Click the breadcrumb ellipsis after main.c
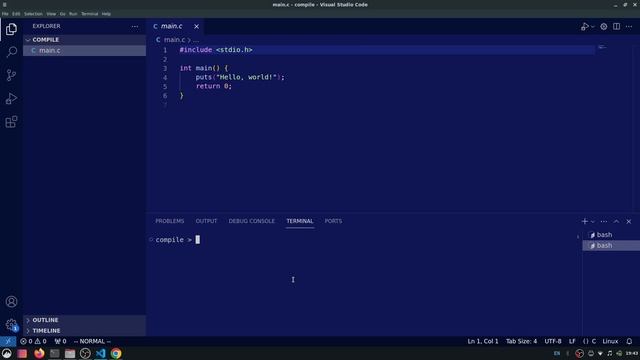 coord(196,40)
